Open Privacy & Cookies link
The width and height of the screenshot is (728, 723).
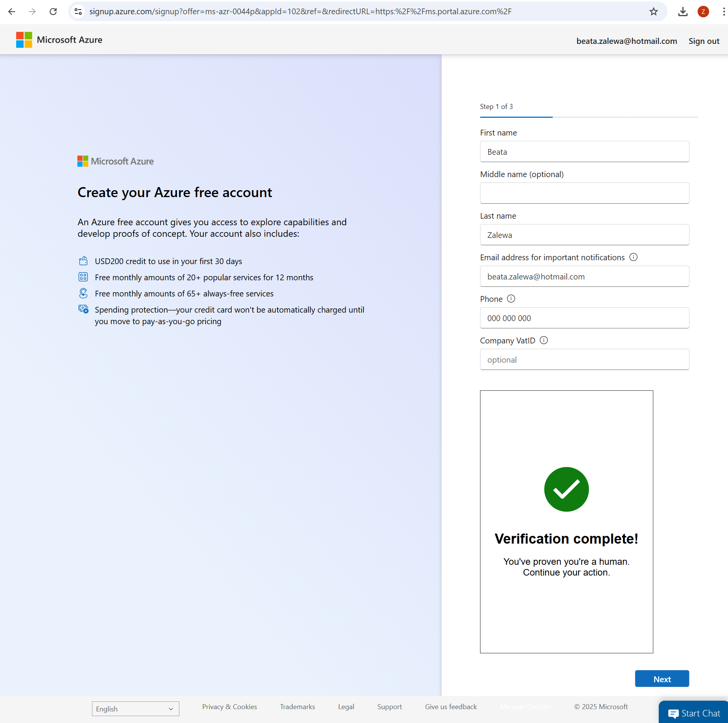coord(229,707)
